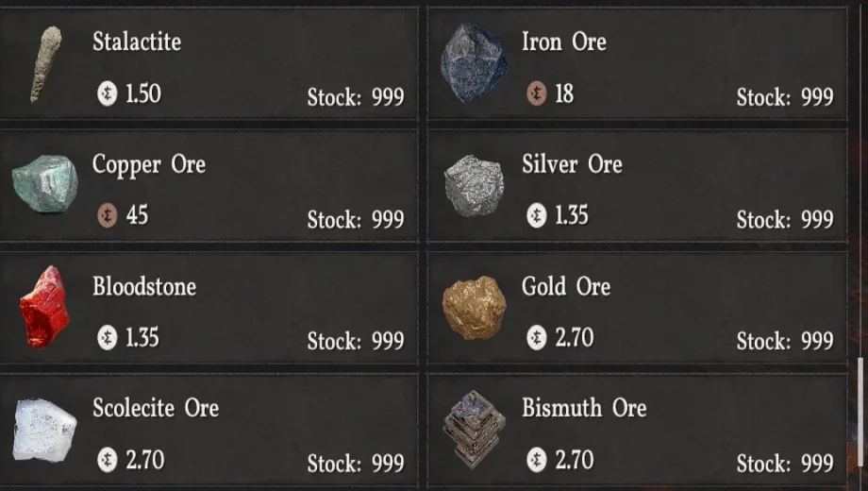Click the green Copper Ore icon
The height and width of the screenshot is (491, 868).
coord(44,184)
